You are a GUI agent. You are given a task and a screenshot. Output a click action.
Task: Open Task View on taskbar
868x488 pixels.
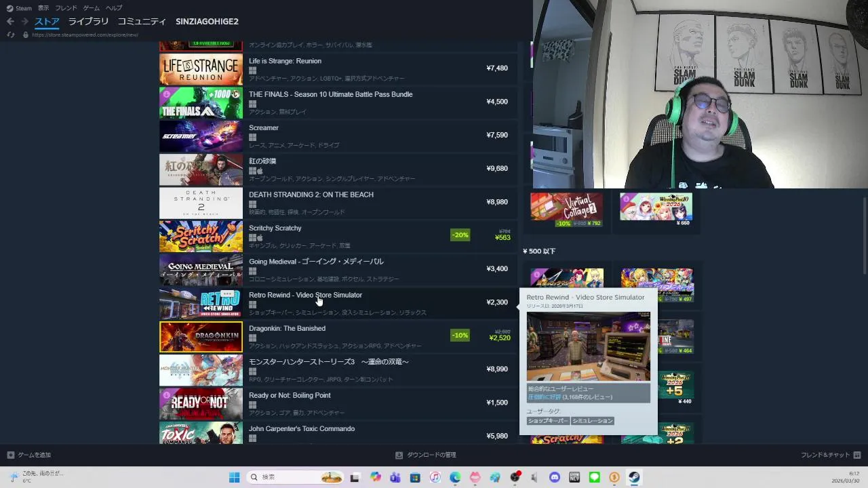(355, 477)
